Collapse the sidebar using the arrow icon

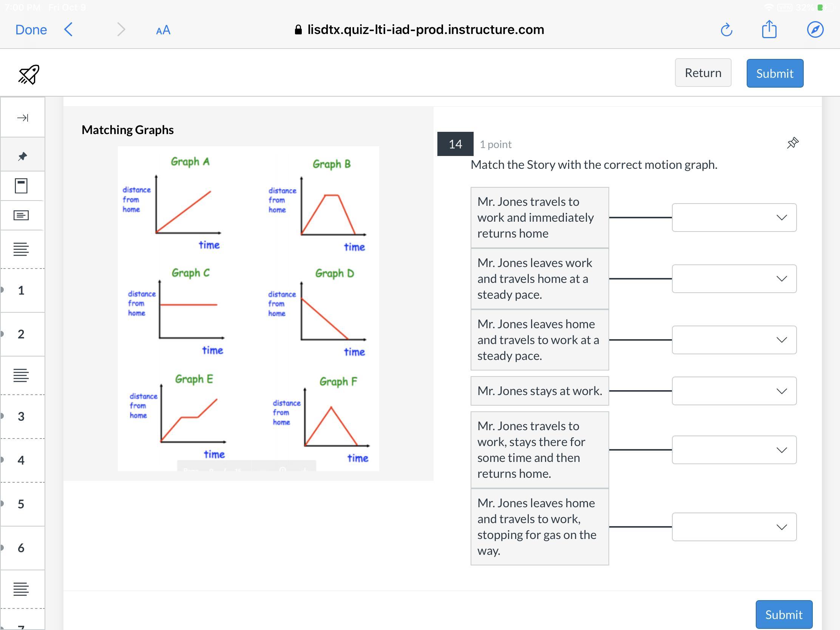(x=22, y=118)
